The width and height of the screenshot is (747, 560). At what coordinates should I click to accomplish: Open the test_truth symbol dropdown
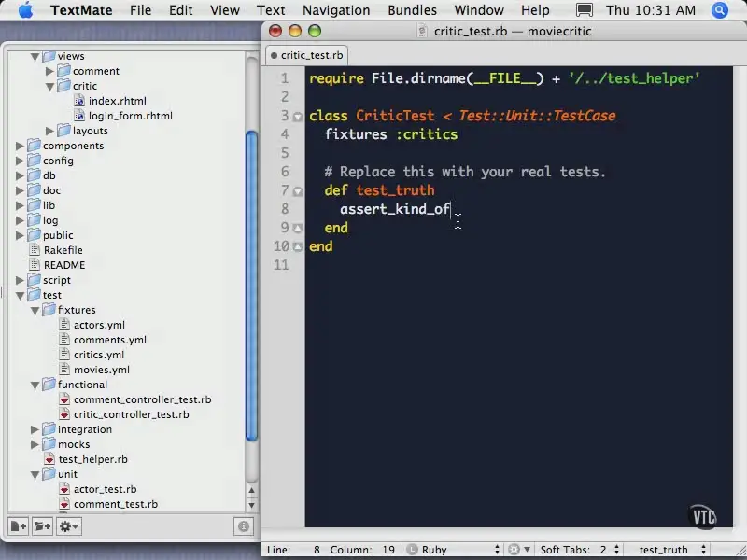coord(671,550)
